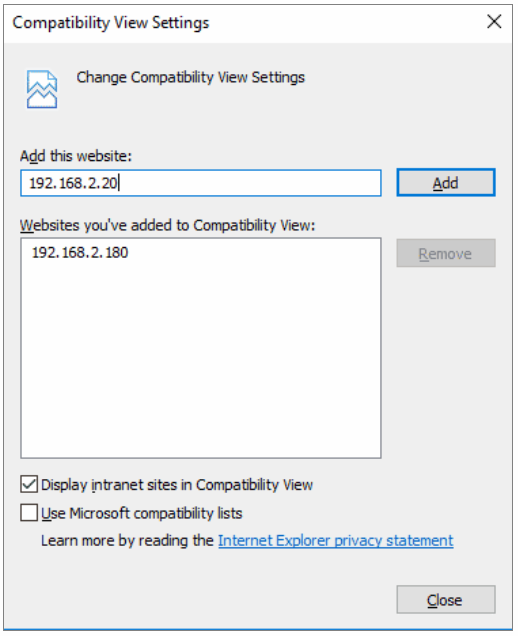The image size is (518, 636).
Task: Click the Use Microsoft compatibility lists label text
Action: (142, 513)
